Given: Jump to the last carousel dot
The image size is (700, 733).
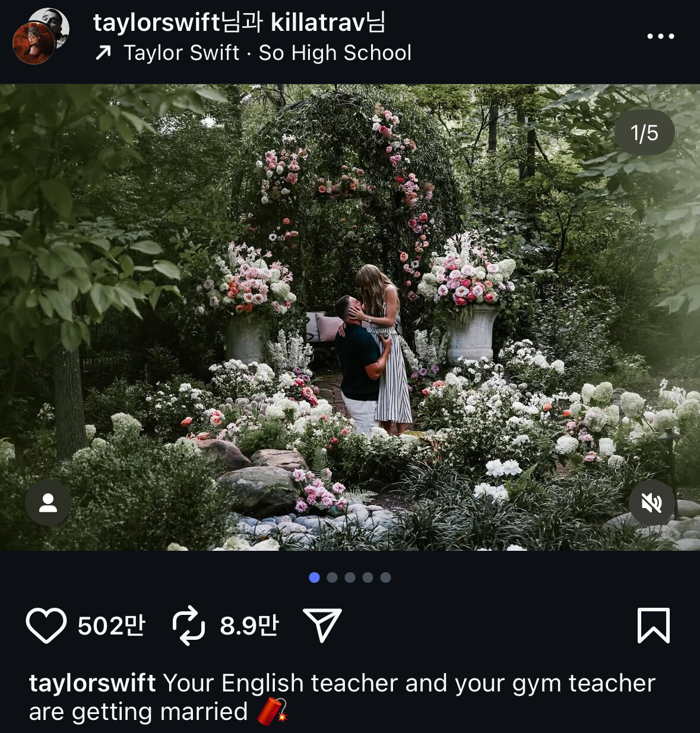Looking at the screenshot, I should point(386,577).
